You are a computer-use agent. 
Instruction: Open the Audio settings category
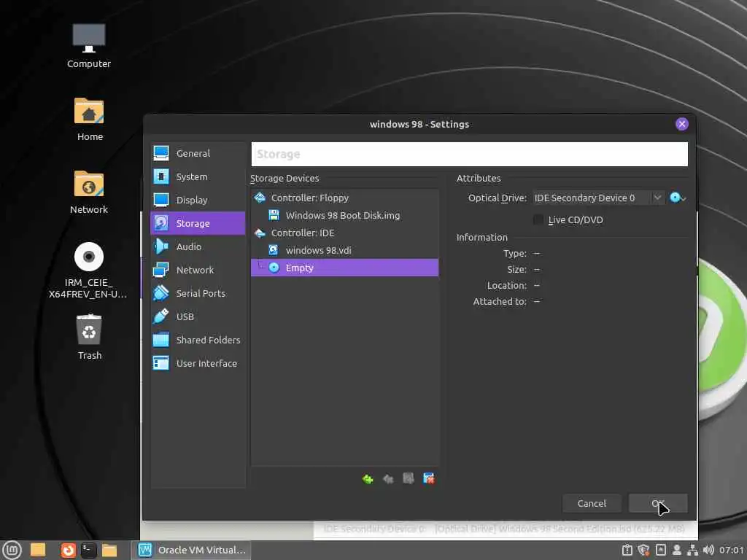[x=197, y=246]
